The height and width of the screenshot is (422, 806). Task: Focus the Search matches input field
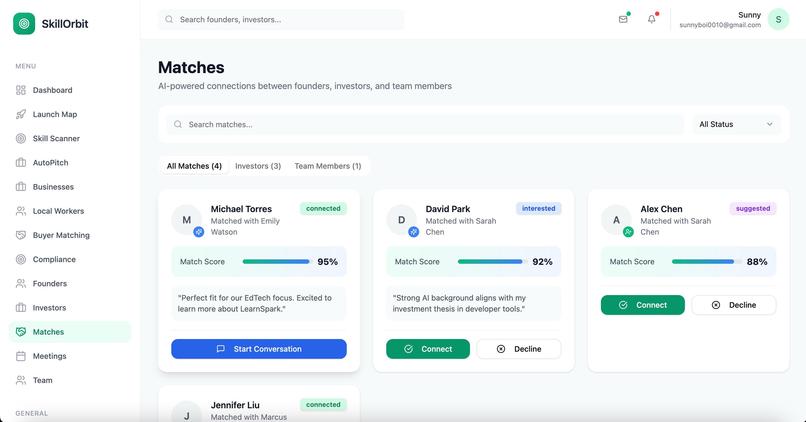425,124
